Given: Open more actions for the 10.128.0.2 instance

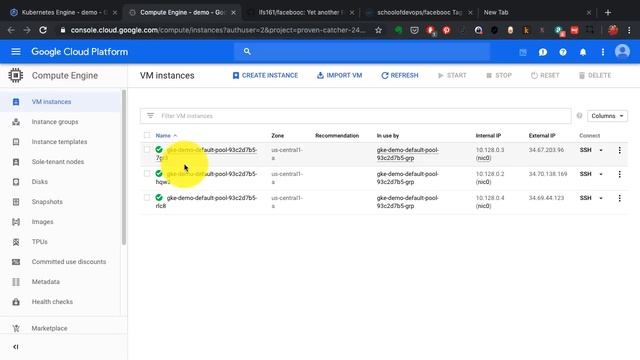Looking at the screenshot, I should (x=620, y=174).
